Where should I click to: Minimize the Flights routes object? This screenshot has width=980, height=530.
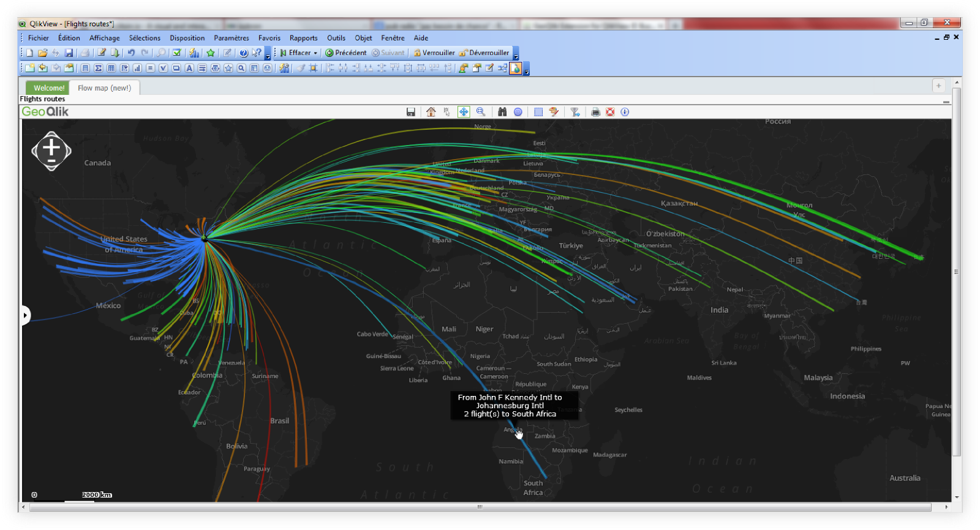click(x=946, y=102)
